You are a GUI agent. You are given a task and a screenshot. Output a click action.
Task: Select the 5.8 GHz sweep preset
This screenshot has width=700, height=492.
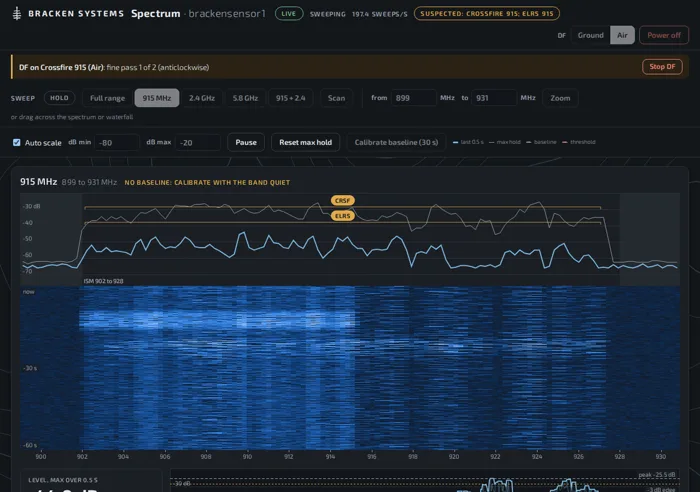click(245, 98)
